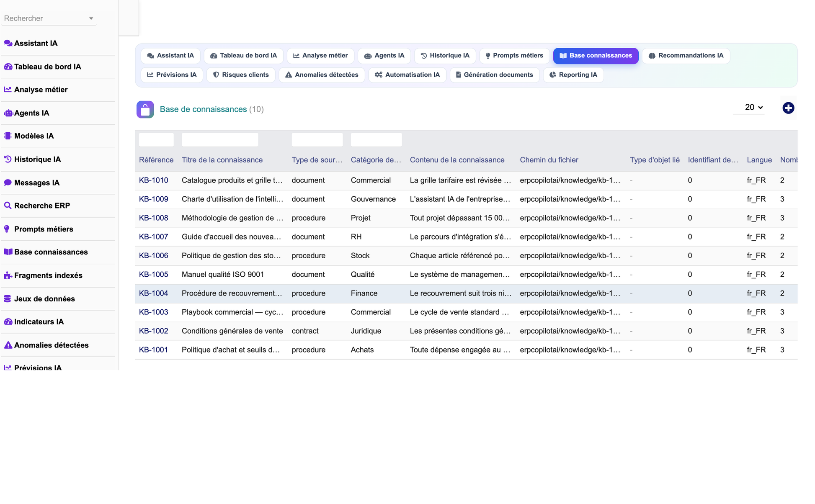Click the Base connaissances sidebar book icon
Screen dimensions: 815x504
(8, 252)
